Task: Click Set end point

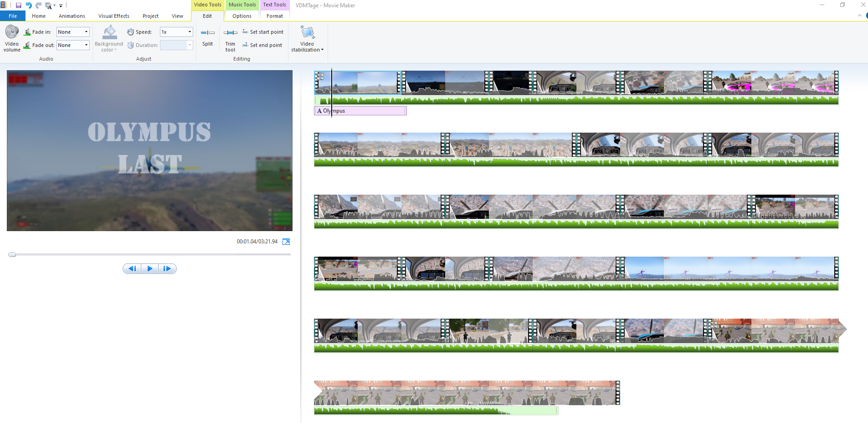Action: click(x=262, y=45)
